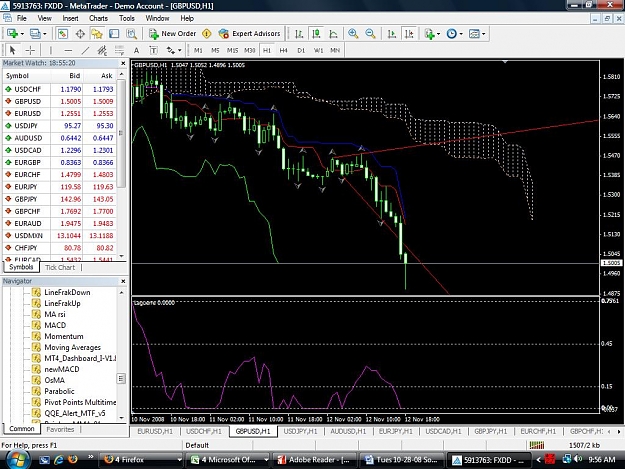The width and height of the screenshot is (625, 469).
Task: Toggle the Navigator star-folder icon
Action: [x=97, y=34]
